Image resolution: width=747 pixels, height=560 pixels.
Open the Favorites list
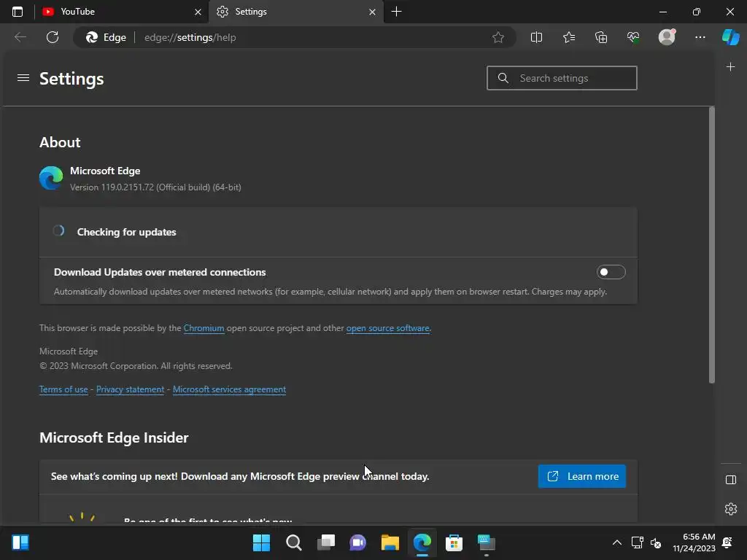coord(569,37)
